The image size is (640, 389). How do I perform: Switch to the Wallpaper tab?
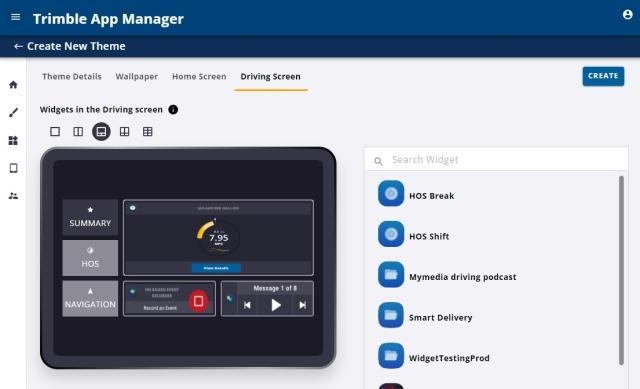[136, 76]
